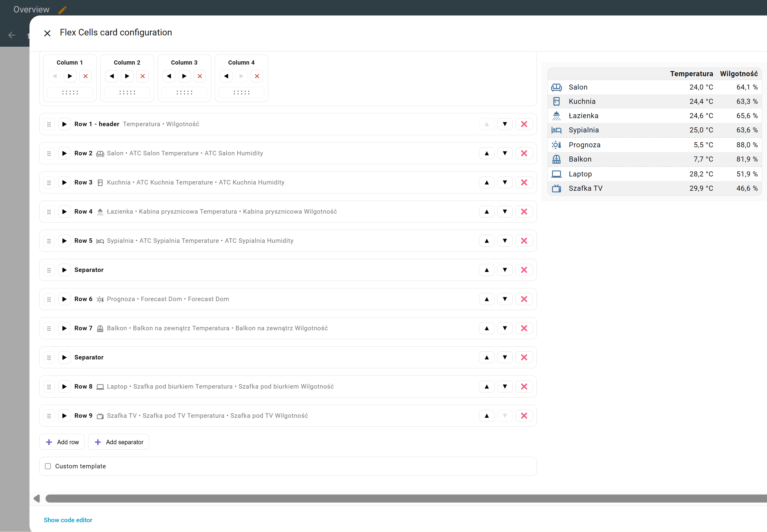Click the horizontal scrollbar track

coord(400,498)
